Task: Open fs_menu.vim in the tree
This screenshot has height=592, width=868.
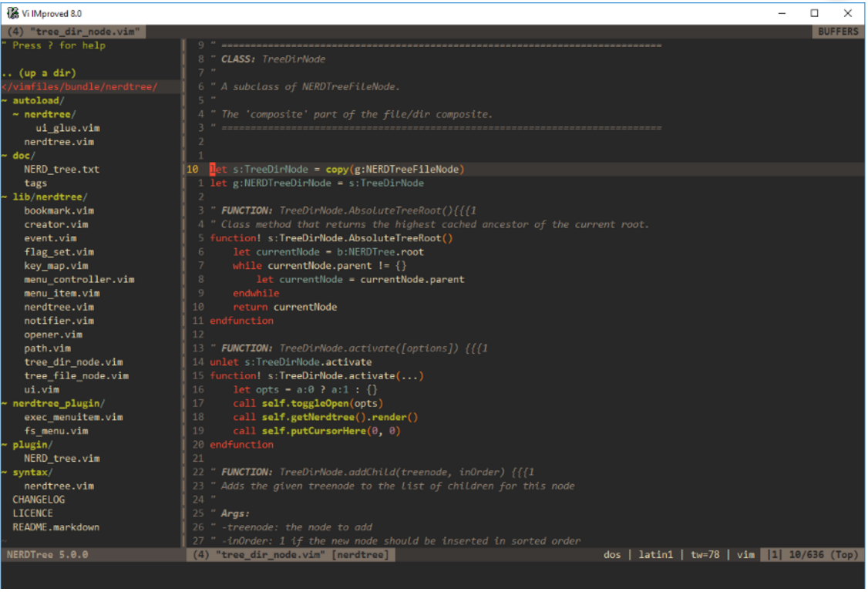Action: click(56, 431)
